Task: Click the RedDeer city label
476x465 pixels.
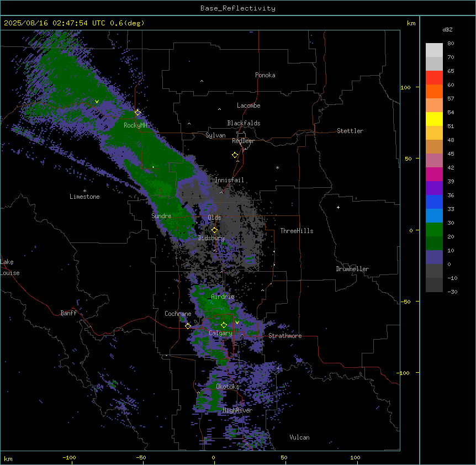Action: click(243, 141)
